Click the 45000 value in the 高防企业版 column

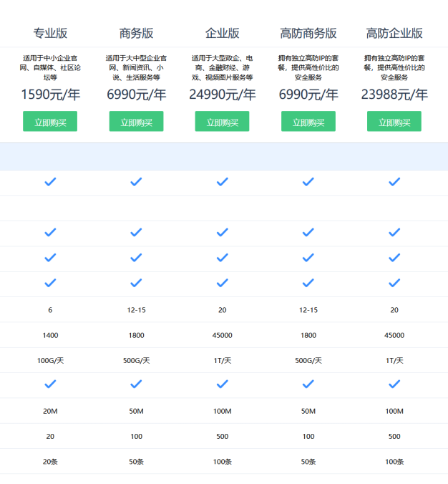pos(394,335)
